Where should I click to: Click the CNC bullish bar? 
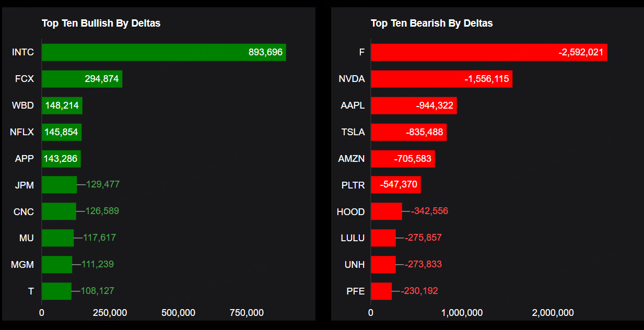58,211
